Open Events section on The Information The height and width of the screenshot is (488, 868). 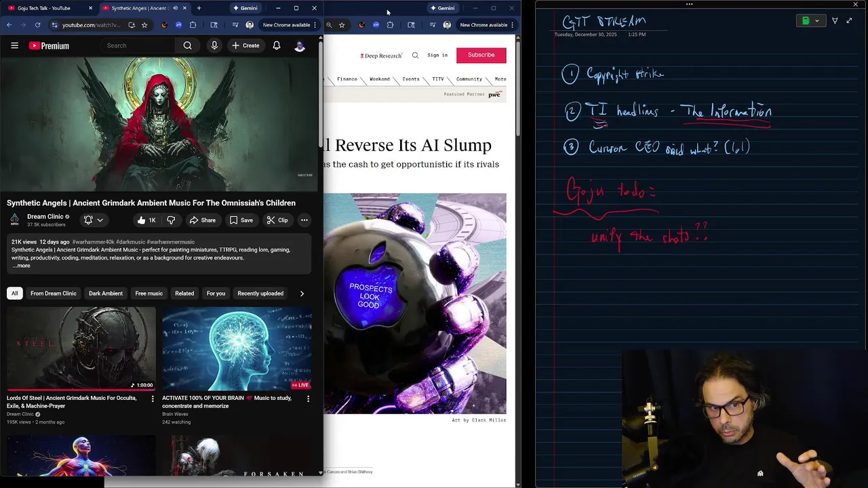[411, 79]
